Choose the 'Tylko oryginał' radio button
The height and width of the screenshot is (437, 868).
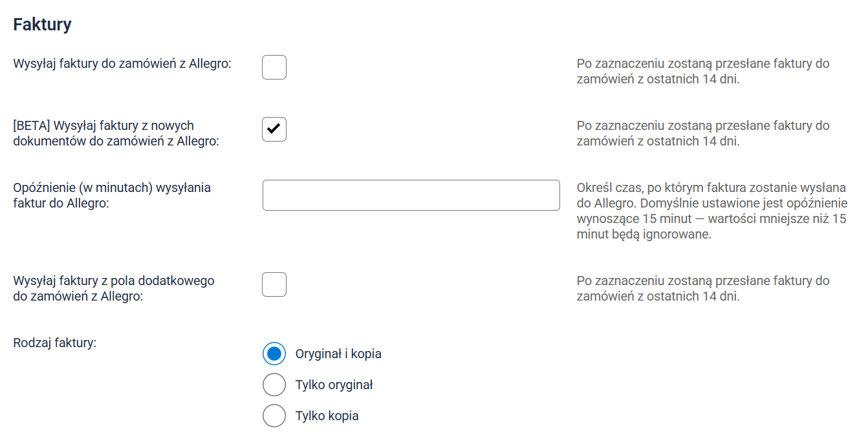pos(274,385)
